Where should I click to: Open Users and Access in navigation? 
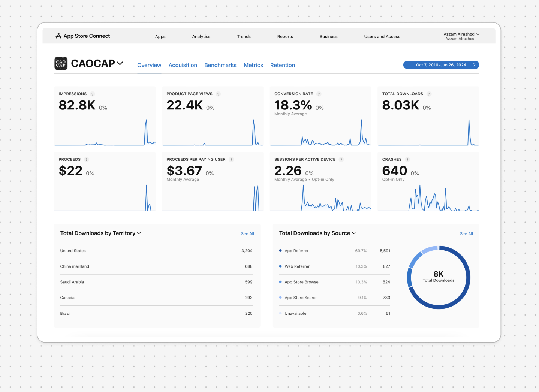pos(382,37)
